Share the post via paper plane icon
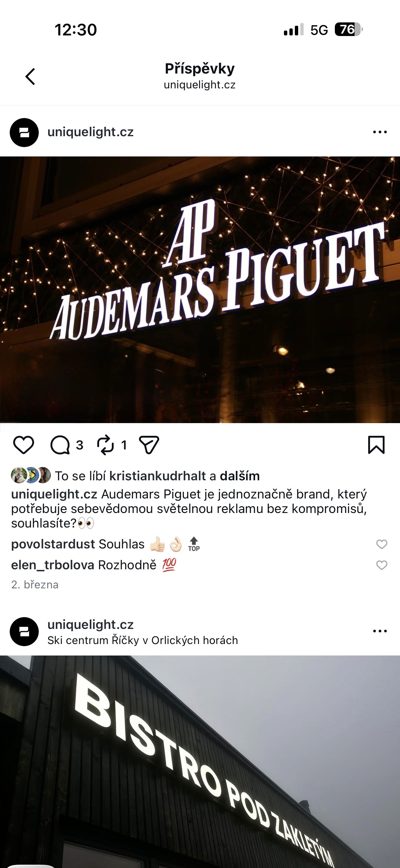This screenshot has width=400, height=868. (149, 445)
